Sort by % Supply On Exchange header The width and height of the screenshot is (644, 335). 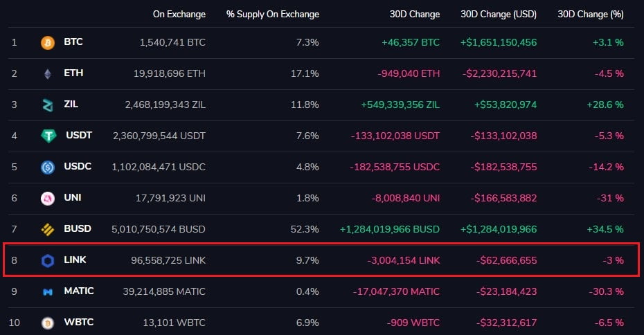tap(272, 14)
